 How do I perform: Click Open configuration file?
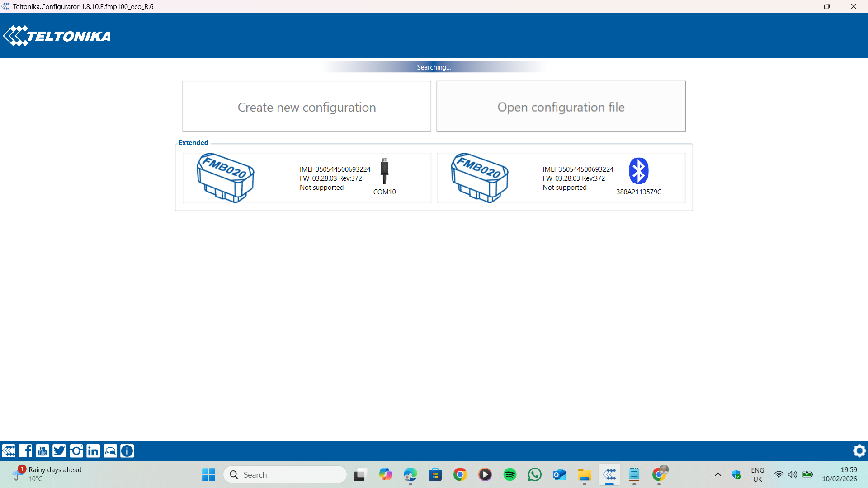point(561,107)
